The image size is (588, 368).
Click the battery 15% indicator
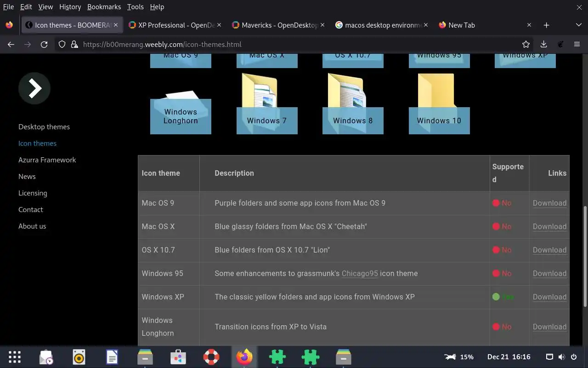point(458,357)
